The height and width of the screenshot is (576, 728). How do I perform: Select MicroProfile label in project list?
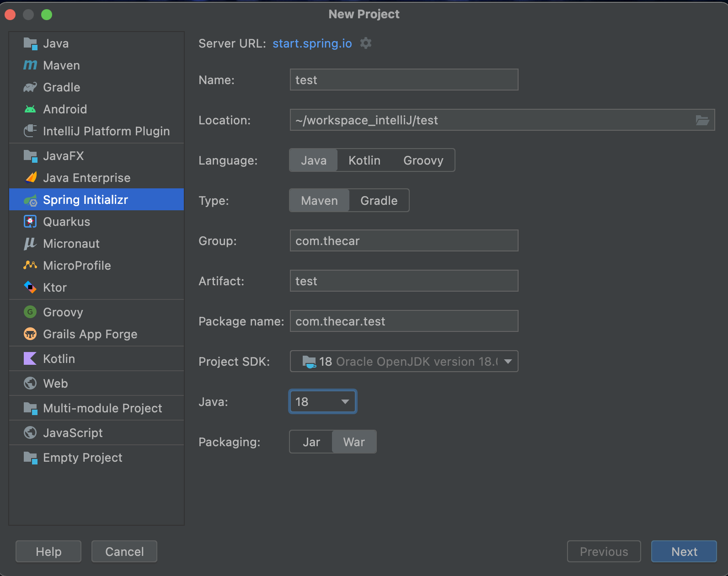point(77,266)
